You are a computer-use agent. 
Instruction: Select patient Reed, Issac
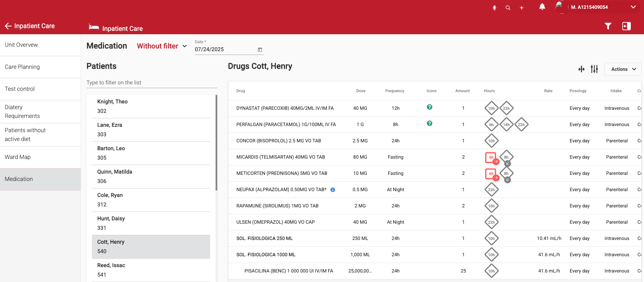click(x=151, y=270)
